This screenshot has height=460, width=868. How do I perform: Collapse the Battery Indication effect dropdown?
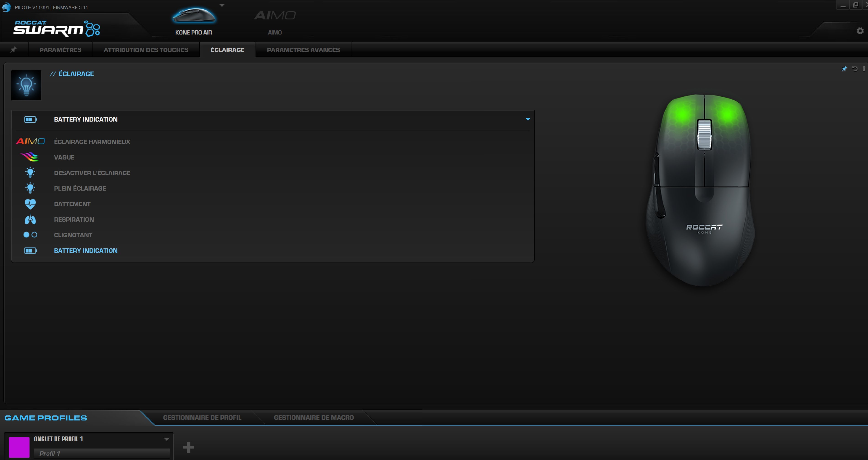(x=528, y=119)
